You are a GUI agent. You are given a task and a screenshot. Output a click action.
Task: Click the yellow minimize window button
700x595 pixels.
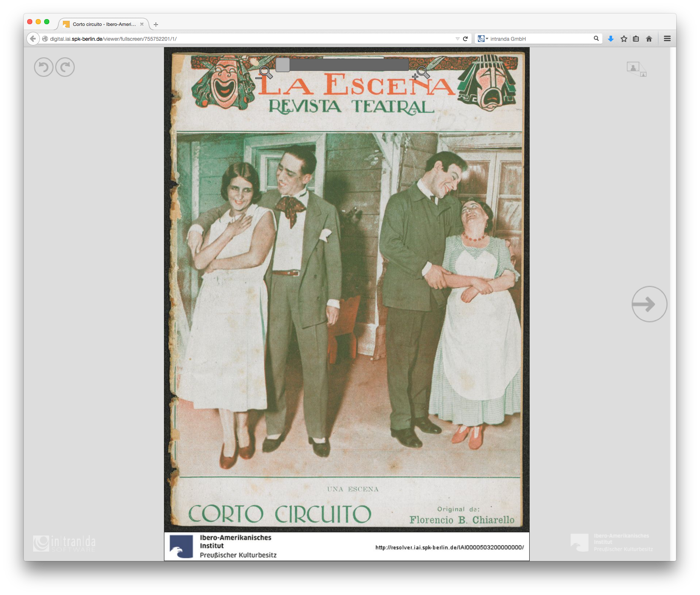pos(38,22)
